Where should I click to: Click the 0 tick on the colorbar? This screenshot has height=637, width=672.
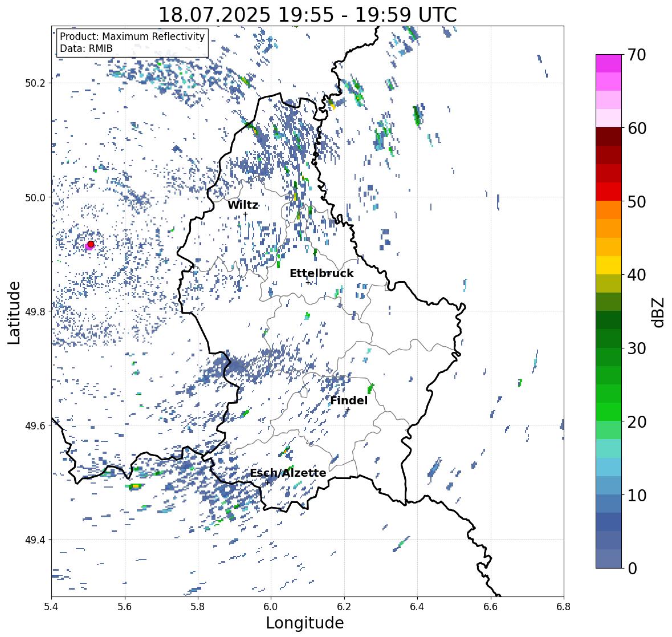point(633,569)
